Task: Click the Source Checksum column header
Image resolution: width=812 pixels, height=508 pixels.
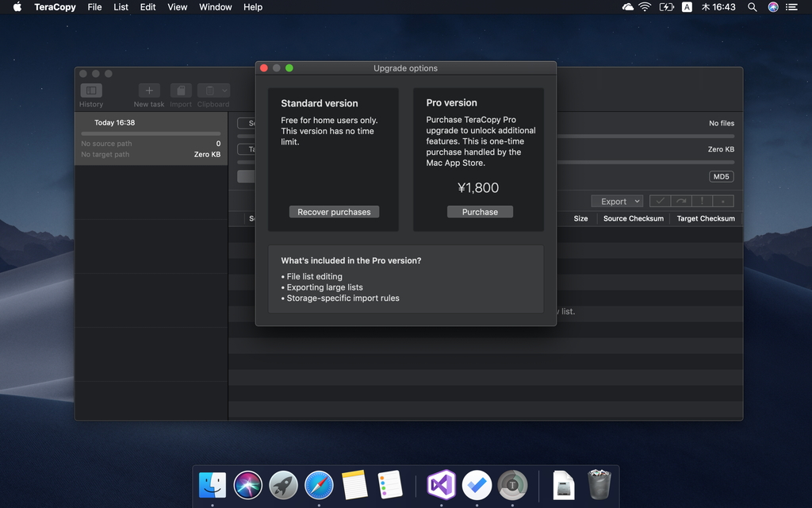Action: click(x=634, y=218)
